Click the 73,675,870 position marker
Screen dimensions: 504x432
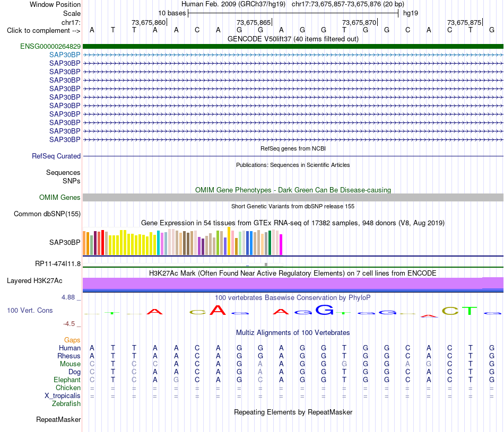tap(359, 22)
